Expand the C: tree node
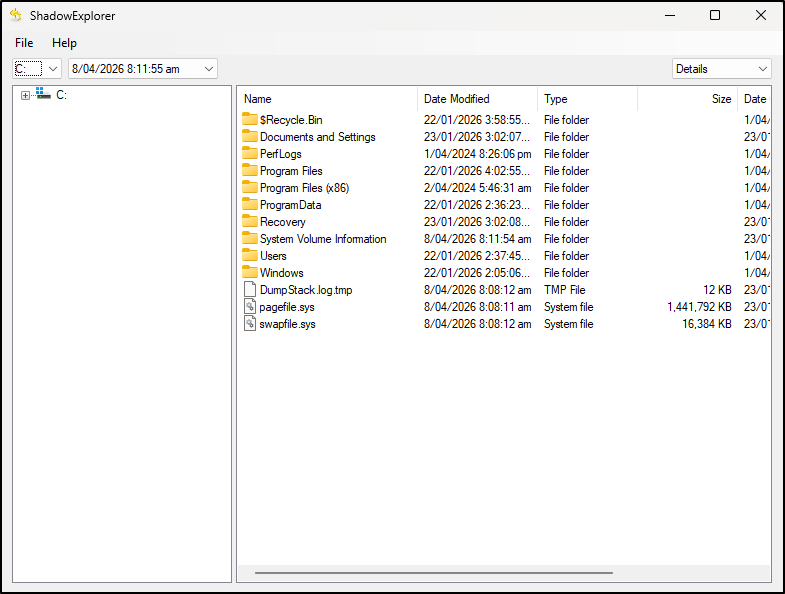 click(25, 95)
